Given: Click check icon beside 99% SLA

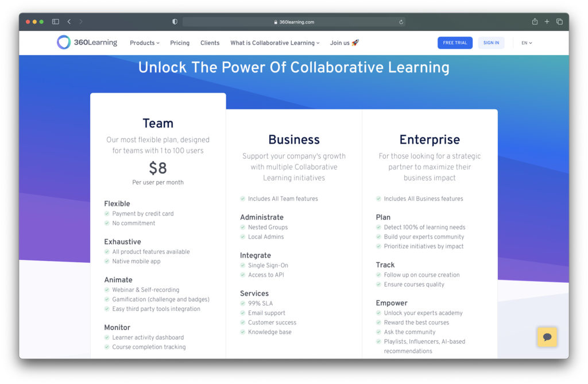Looking at the screenshot, I should click(243, 304).
